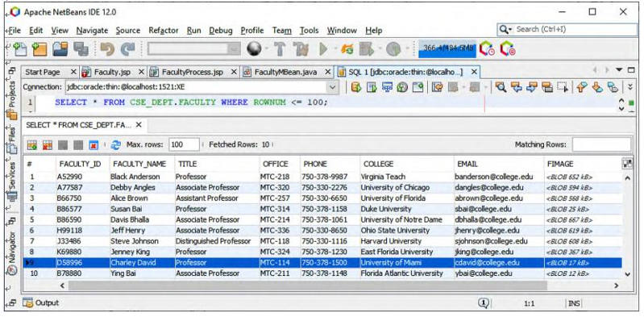Select the cell 'banderson@college.edu'
The height and width of the screenshot is (317, 644).
tap(499, 177)
